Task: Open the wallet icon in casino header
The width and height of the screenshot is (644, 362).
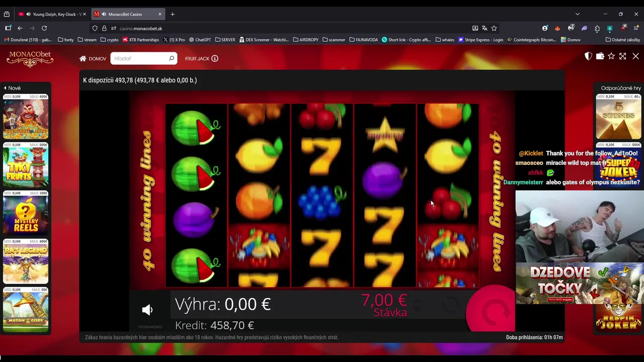Action: click(600, 56)
